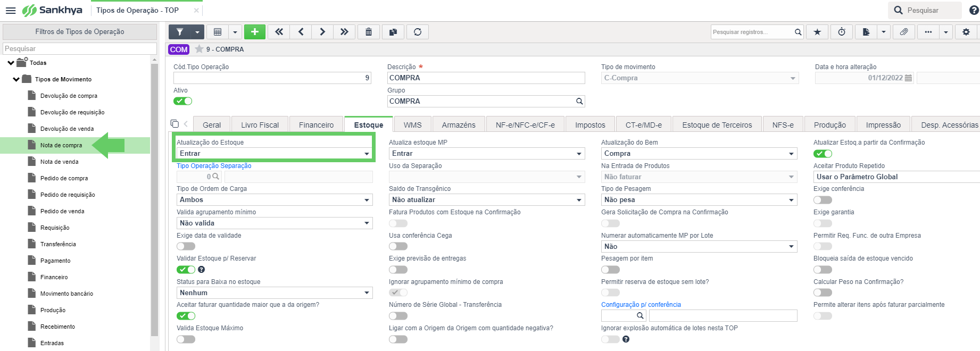Image resolution: width=980 pixels, height=351 pixels.
Task: Open Tipo de Pesagem dropdown
Action: tap(699, 200)
